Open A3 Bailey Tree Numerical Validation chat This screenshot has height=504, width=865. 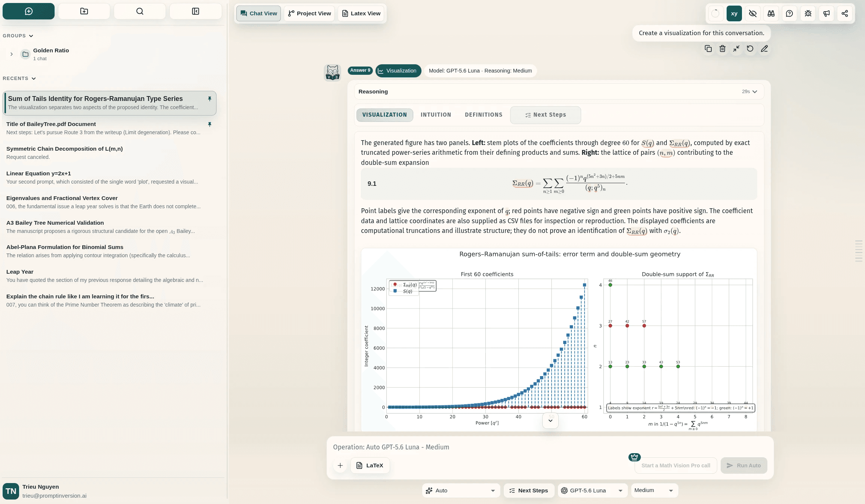110,227
